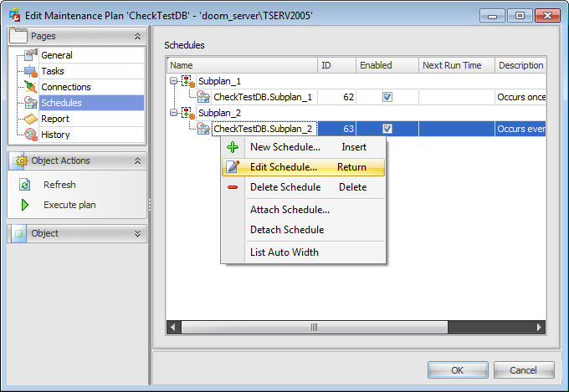Collapse the Pages panel
The width and height of the screenshot is (569, 392).
pyautogui.click(x=137, y=37)
